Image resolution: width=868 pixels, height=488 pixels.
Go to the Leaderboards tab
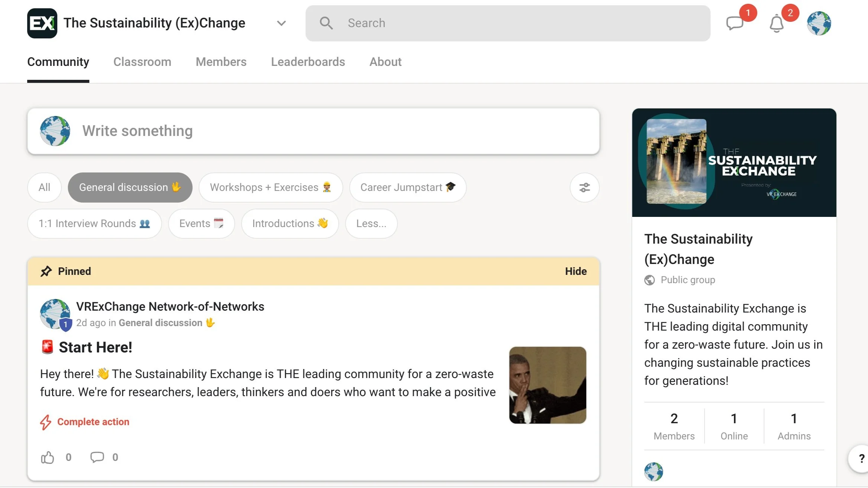click(x=308, y=62)
